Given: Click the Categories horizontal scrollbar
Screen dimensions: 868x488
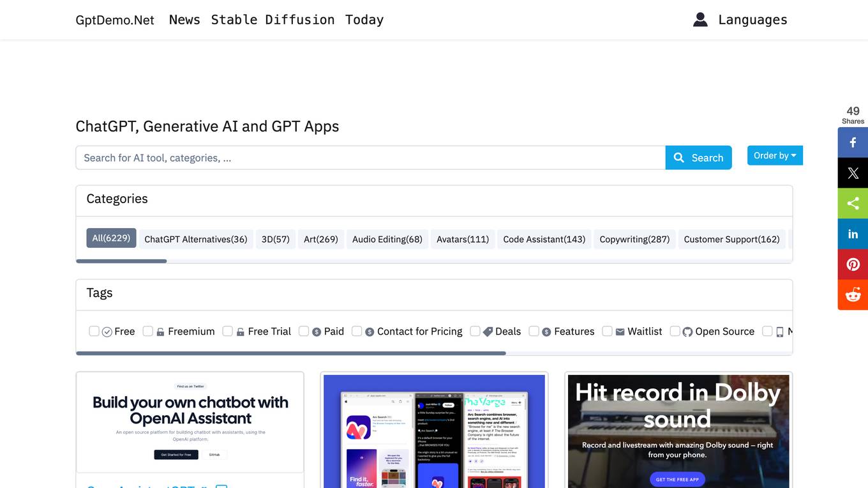Looking at the screenshot, I should (x=121, y=261).
